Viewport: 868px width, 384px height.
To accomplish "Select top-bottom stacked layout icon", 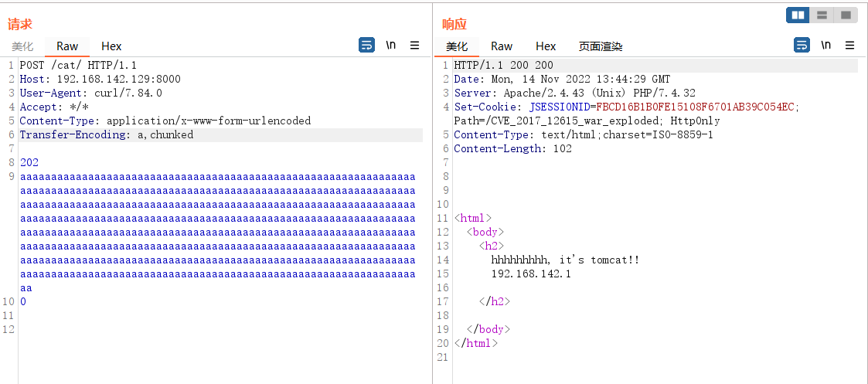I will 822,15.
